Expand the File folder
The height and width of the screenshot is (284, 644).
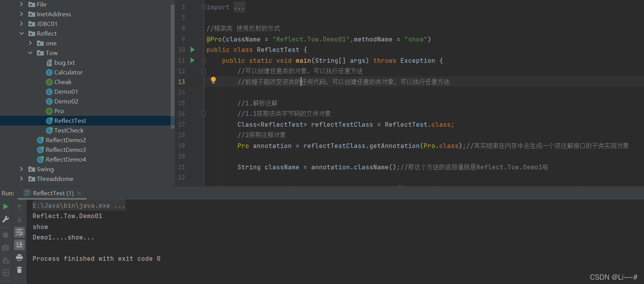pos(21,4)
